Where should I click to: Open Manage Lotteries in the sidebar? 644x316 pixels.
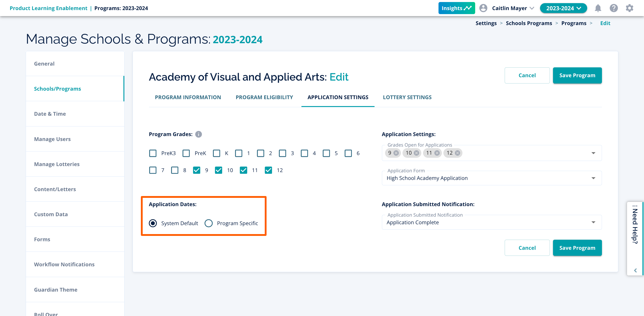point(57,164)
